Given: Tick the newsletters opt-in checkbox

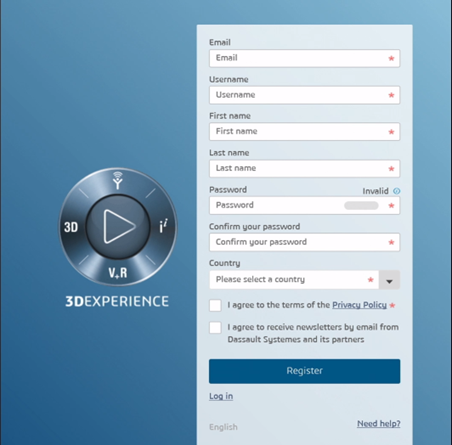Looking at the screenshot, I should tap(215, 327).
